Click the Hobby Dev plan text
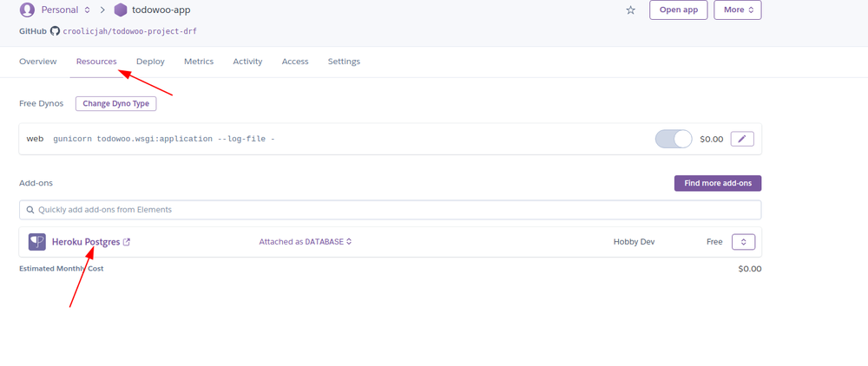Screen dimensions: 868x366 634,242
